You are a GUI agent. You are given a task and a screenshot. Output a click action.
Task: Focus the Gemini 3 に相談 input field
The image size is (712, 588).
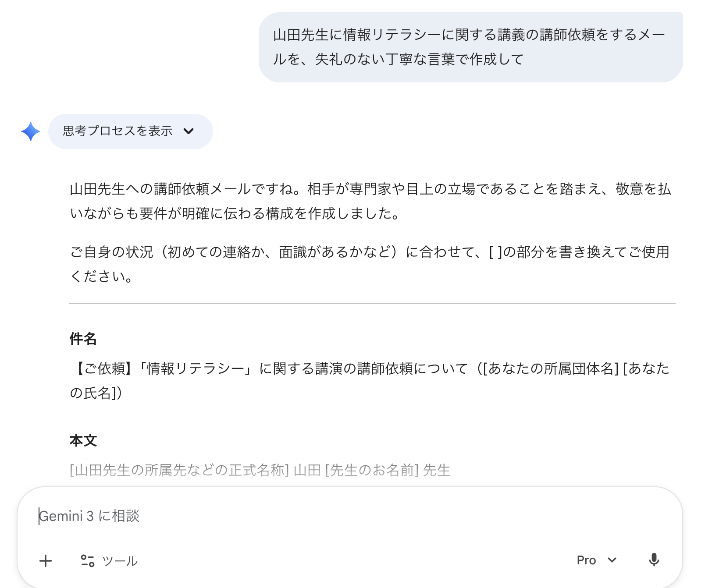pos(307,516)
